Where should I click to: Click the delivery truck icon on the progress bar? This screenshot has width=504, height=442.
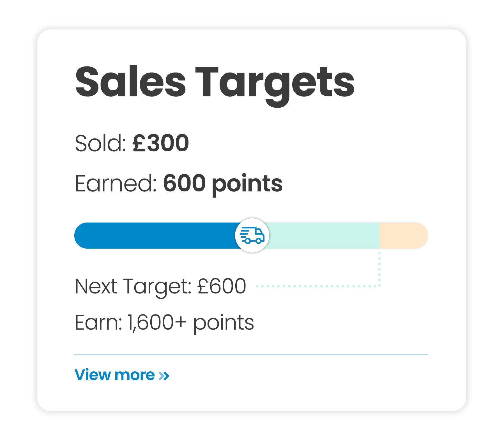252,235
